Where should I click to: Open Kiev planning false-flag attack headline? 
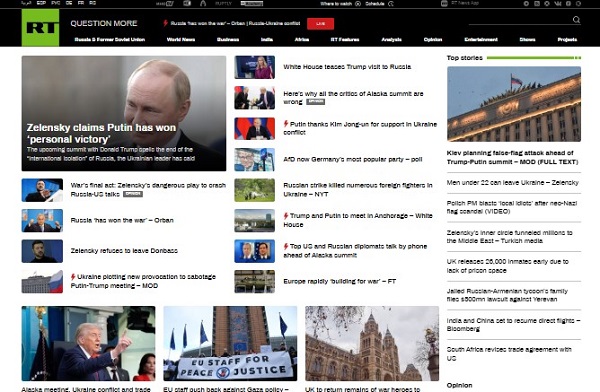click(512, 157)
